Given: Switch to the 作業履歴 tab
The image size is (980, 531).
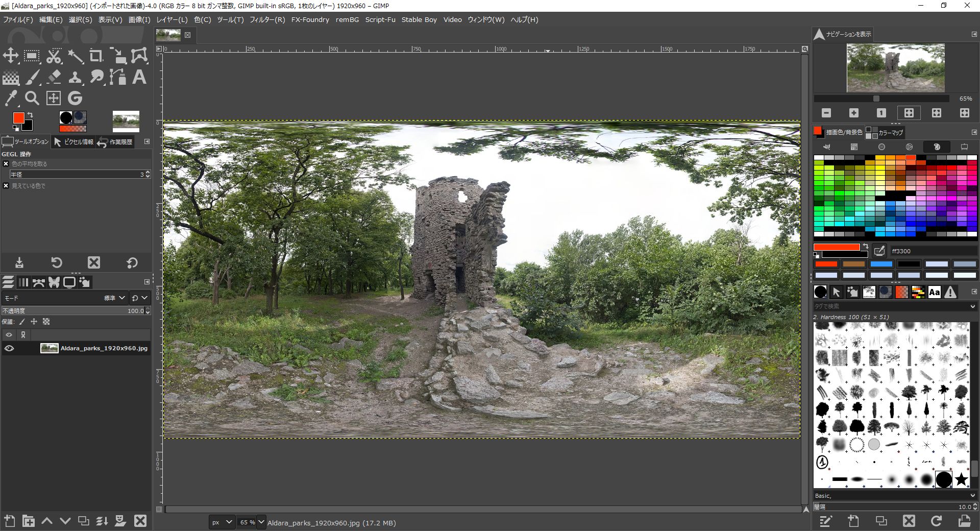Looking at the screenshot, I should click(x=115, y=142).
